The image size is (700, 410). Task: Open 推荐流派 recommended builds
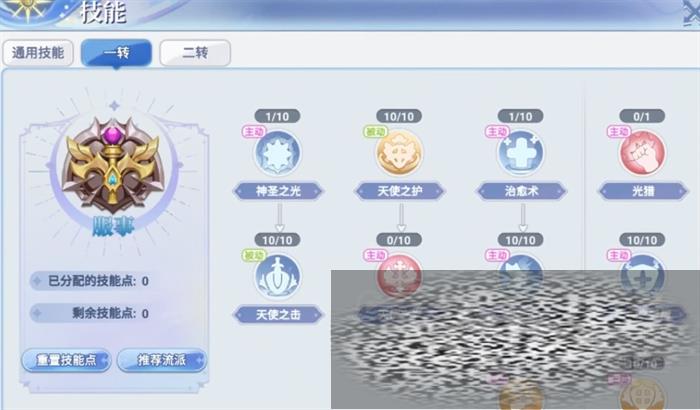click(x=162, y=360)
